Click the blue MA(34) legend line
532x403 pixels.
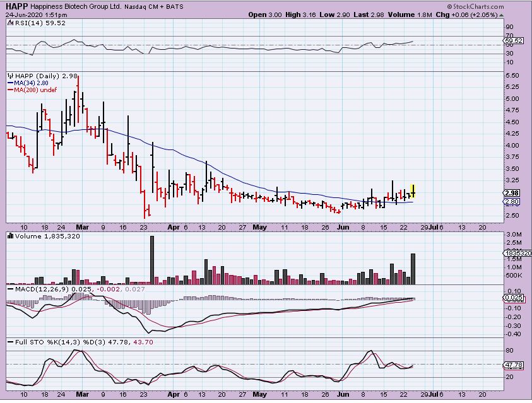point(10,83)
